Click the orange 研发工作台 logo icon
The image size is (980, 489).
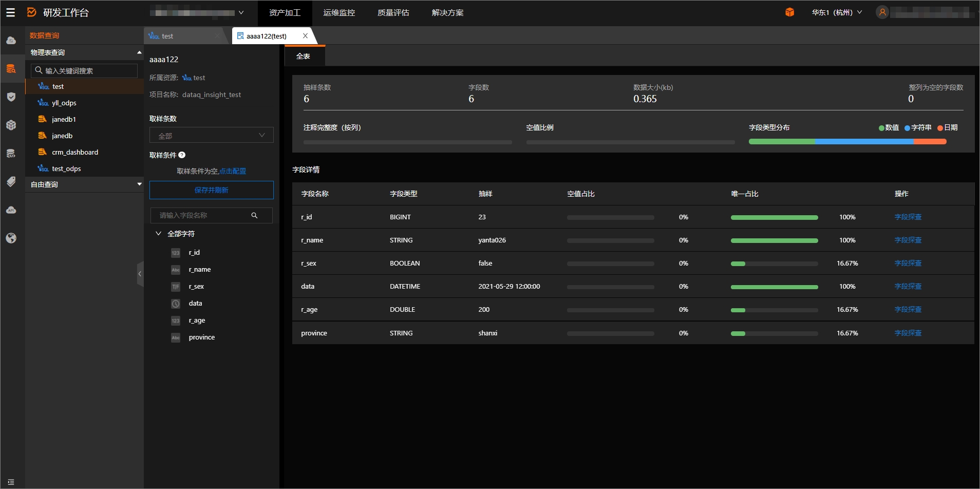tap(32, 12)
